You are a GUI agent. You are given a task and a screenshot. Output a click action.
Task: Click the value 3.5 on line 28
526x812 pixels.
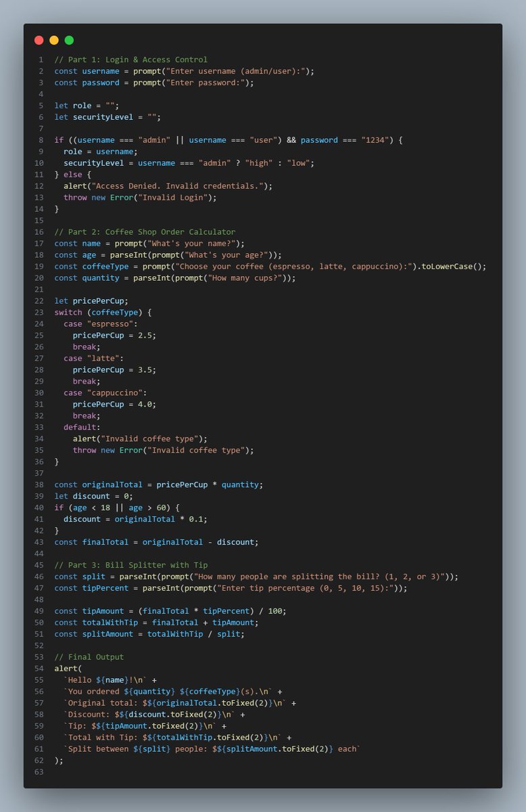(144, 370)
